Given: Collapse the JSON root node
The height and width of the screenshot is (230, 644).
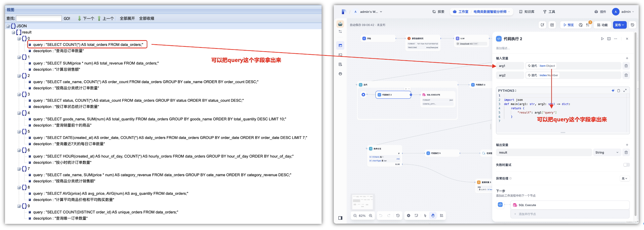Looking at the screenshot, I should [x=8, y=26].
